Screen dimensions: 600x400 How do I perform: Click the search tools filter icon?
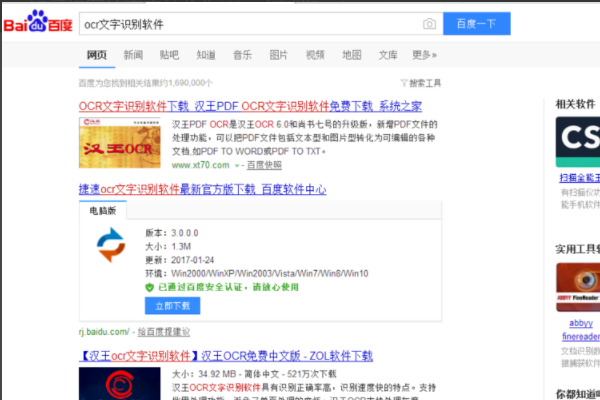404,83
